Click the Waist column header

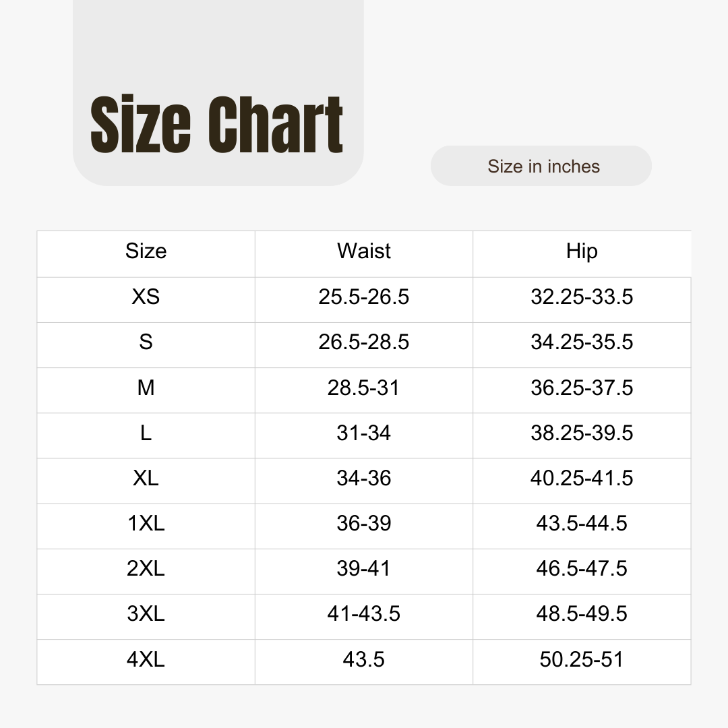[364, 251]
